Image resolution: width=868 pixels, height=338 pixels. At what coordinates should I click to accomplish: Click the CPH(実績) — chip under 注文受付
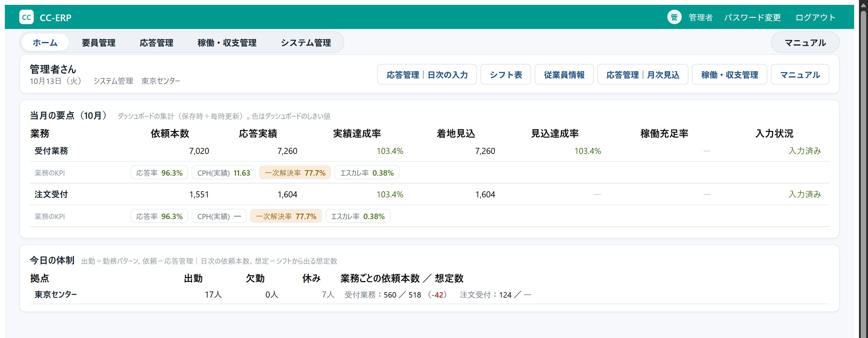[x=219, y=216]
